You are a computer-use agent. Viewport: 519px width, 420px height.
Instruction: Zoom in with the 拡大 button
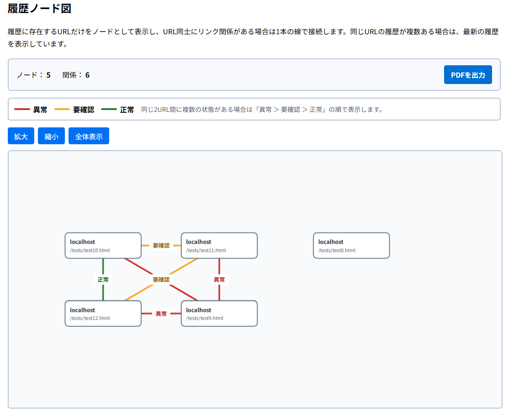pos(21,136)
